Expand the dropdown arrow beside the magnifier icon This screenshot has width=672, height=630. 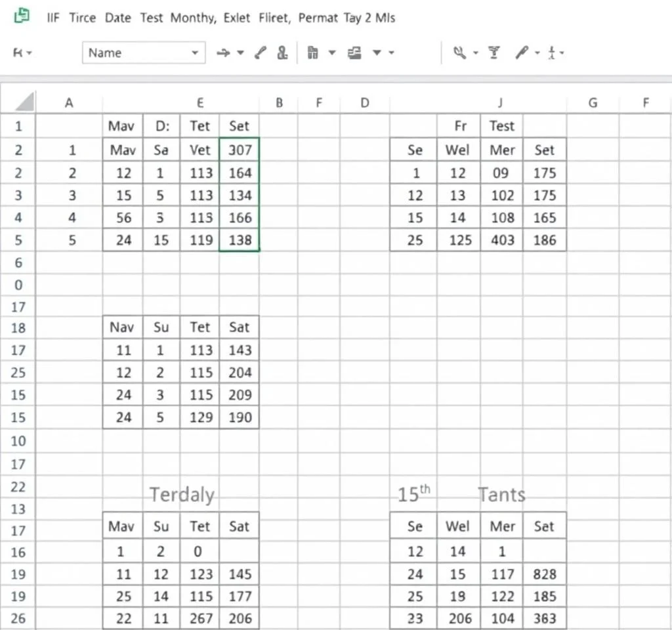click(x=475, y=53)
